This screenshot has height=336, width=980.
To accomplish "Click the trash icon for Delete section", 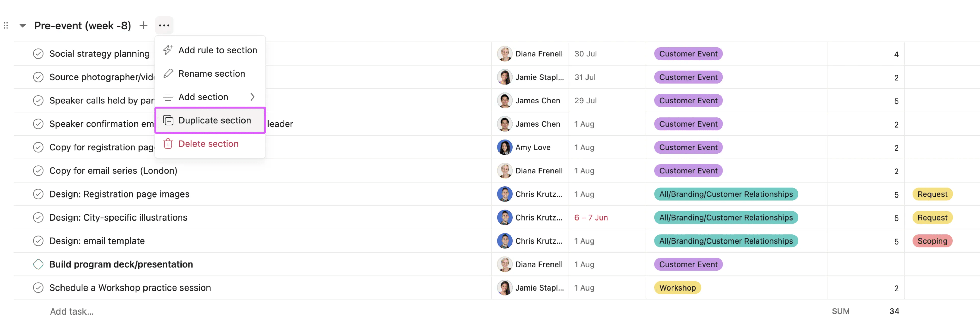I will (x=168, y=144).
